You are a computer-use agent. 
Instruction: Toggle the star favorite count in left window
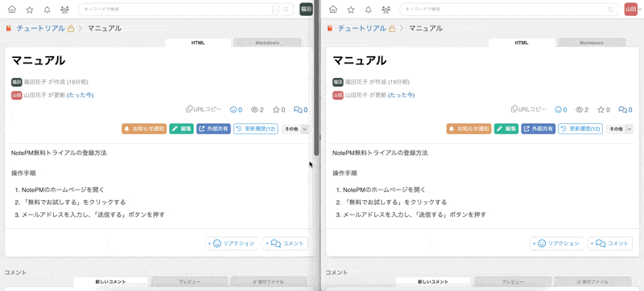pyautogui.click(x=279, y=110)
